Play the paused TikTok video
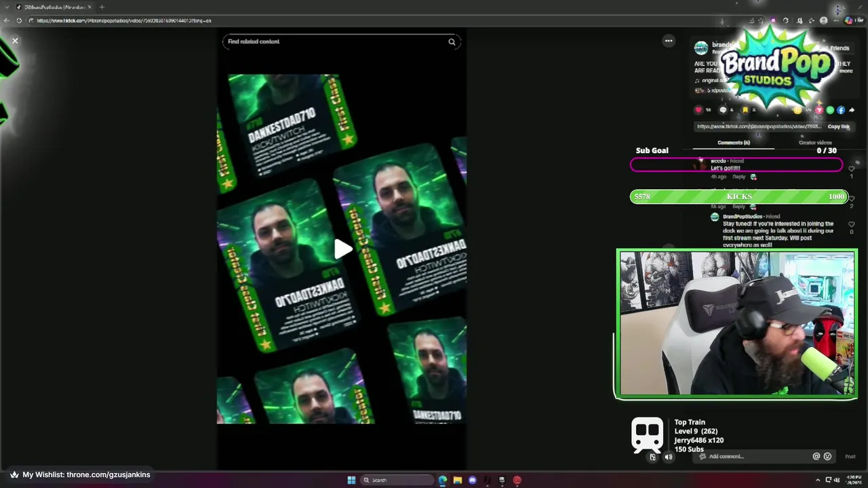This screenshot has height=488, width=868. click(x=342, y=249)
